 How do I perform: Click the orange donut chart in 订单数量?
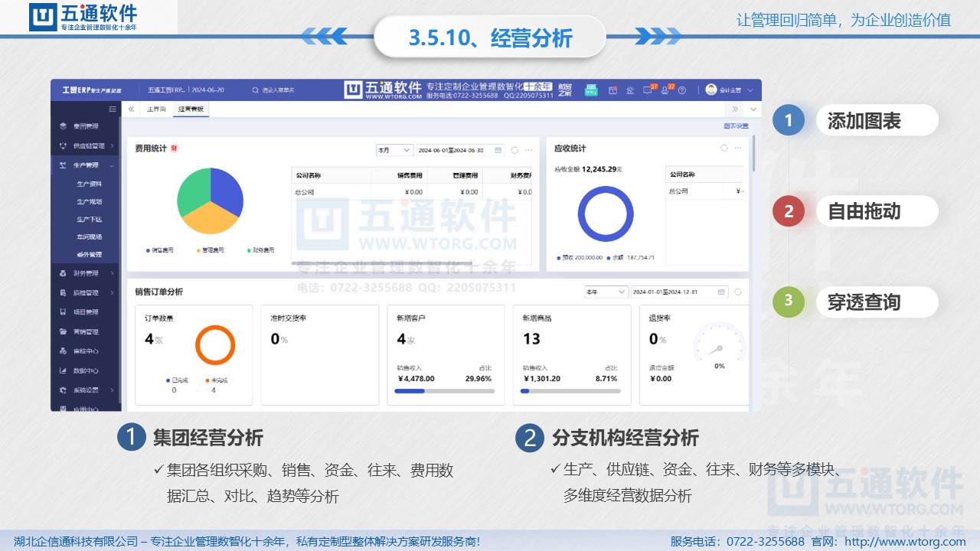click(214, 345)
